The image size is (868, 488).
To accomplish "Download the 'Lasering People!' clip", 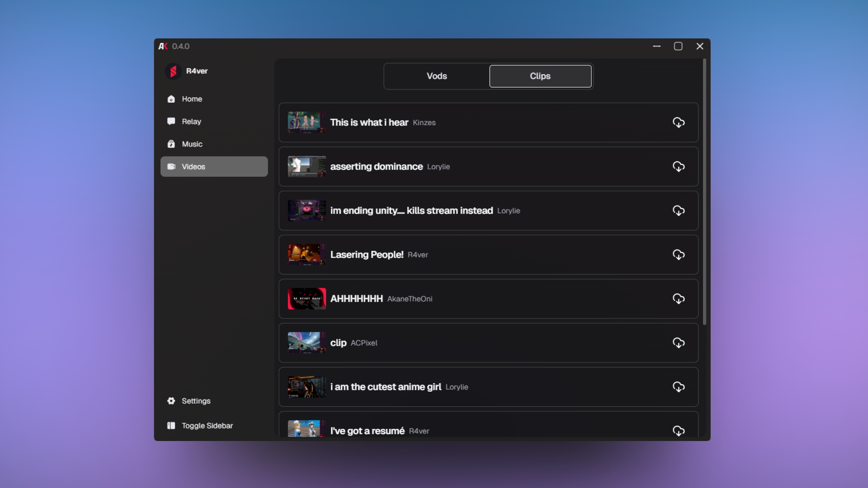I will pyautogui.click(x=679, y=254).
